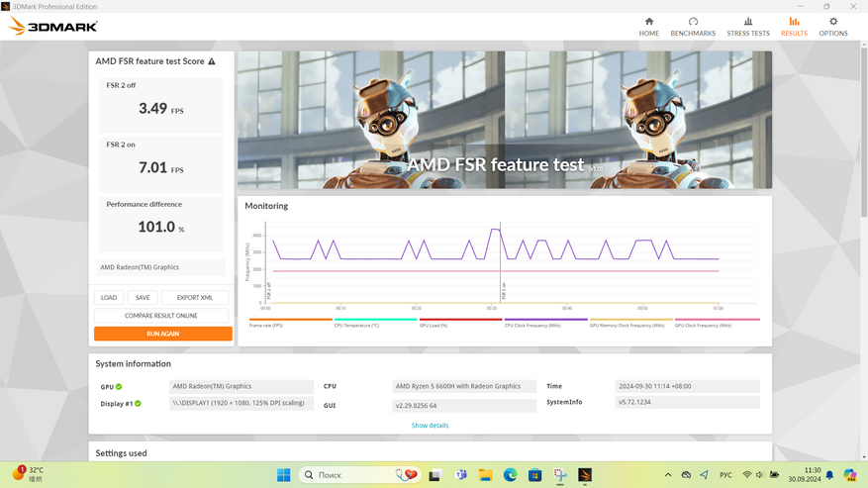Toggle GPU Load (%) legend swatch
Viewport: 868px width, 488px height.
460,320
